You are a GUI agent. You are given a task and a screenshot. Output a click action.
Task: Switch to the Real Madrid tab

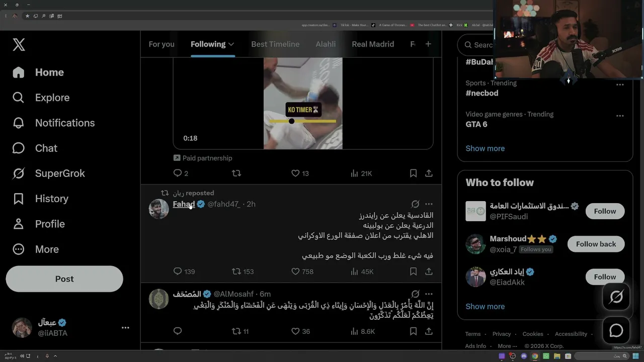pyautogui.click(x=373, y=44)
